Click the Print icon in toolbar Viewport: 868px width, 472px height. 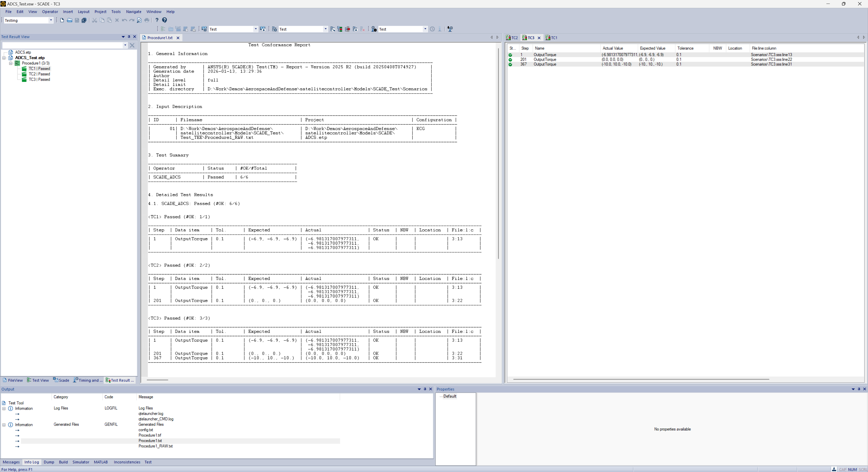147,20
